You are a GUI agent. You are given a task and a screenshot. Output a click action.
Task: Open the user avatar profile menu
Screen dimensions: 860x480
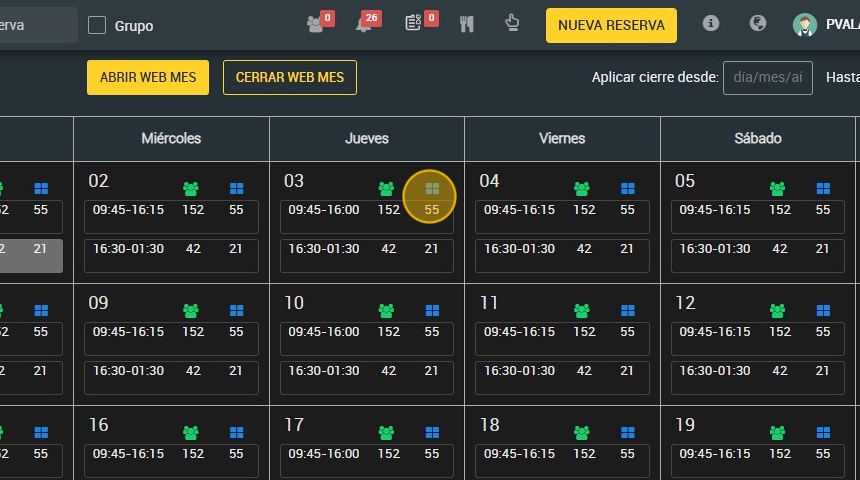tap(805, 25)
